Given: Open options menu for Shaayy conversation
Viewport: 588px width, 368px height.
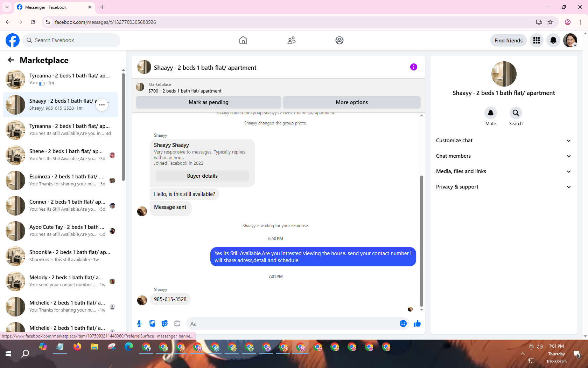Looking at the screenshot, I should tap(102, 105).
